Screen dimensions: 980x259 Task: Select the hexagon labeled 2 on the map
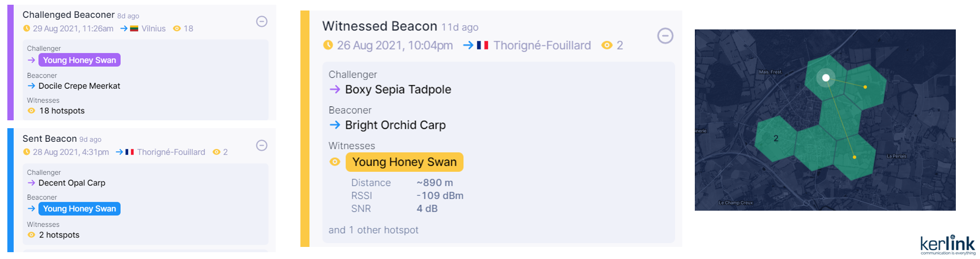pyautogui.click(x=776, y=139)
